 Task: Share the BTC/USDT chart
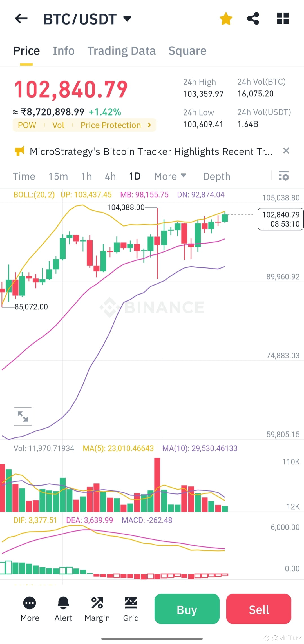253,18
